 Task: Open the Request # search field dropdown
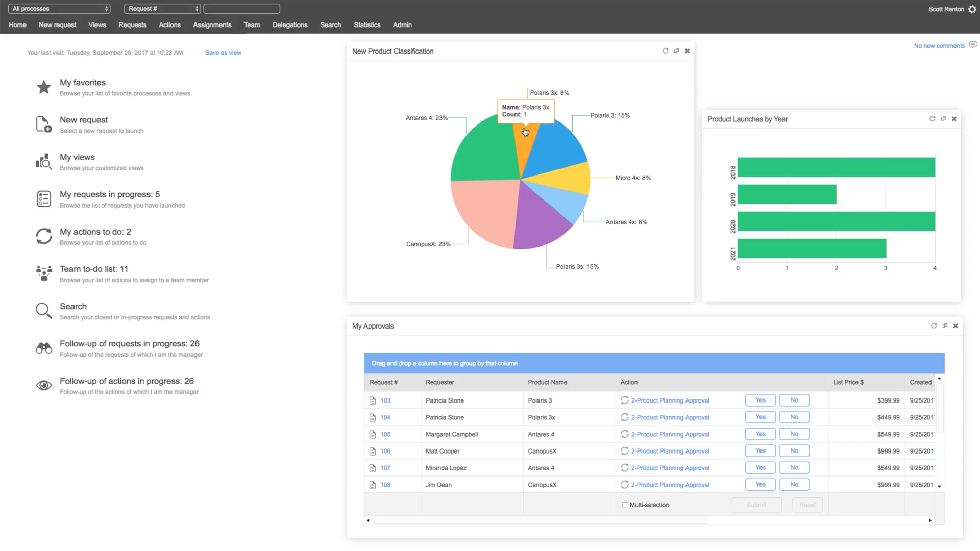pos(162,8)
